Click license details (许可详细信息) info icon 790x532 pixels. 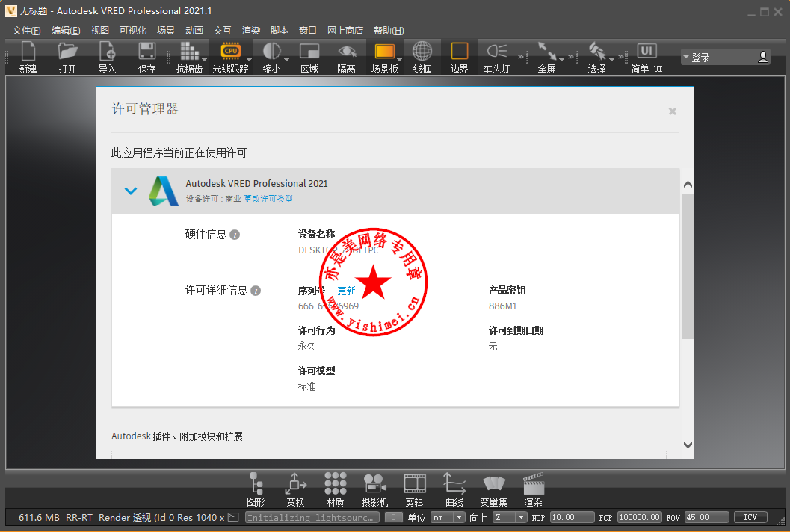[x=256, y=291]
